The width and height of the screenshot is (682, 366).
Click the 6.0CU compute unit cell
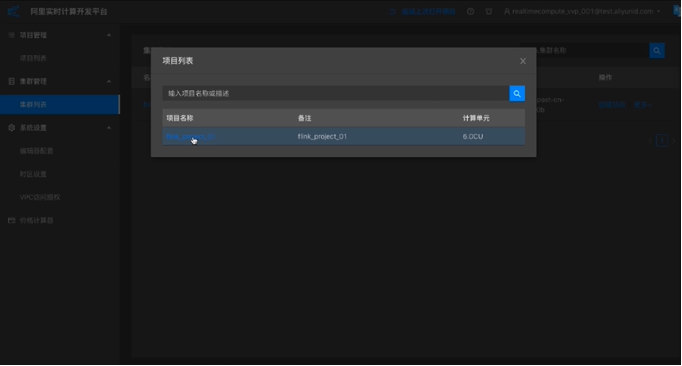473,137
